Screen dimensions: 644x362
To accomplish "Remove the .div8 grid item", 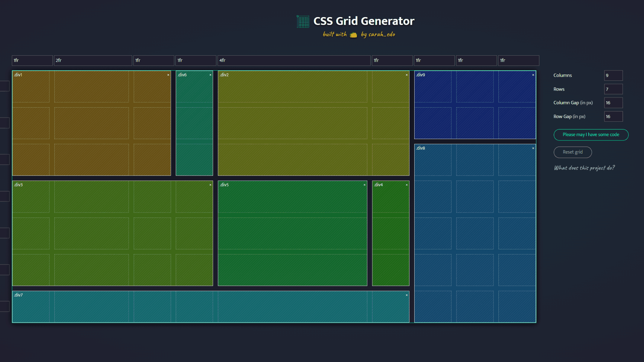I will [533, 148].
